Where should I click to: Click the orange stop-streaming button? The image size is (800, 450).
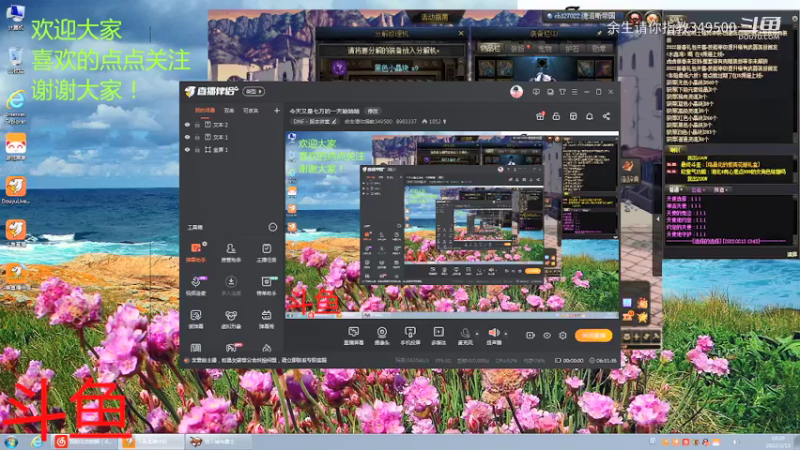(x=593, y=335)
